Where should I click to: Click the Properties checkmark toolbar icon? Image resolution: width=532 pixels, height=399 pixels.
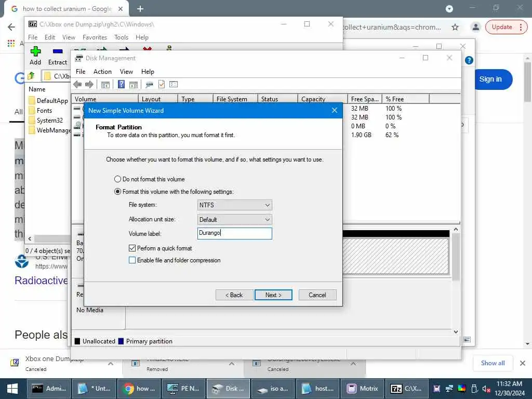click(x=162, y=84)
